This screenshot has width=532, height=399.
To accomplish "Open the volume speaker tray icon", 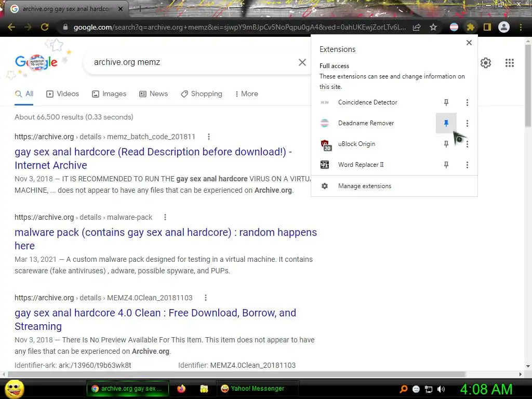I will click(x=441, y=389).
